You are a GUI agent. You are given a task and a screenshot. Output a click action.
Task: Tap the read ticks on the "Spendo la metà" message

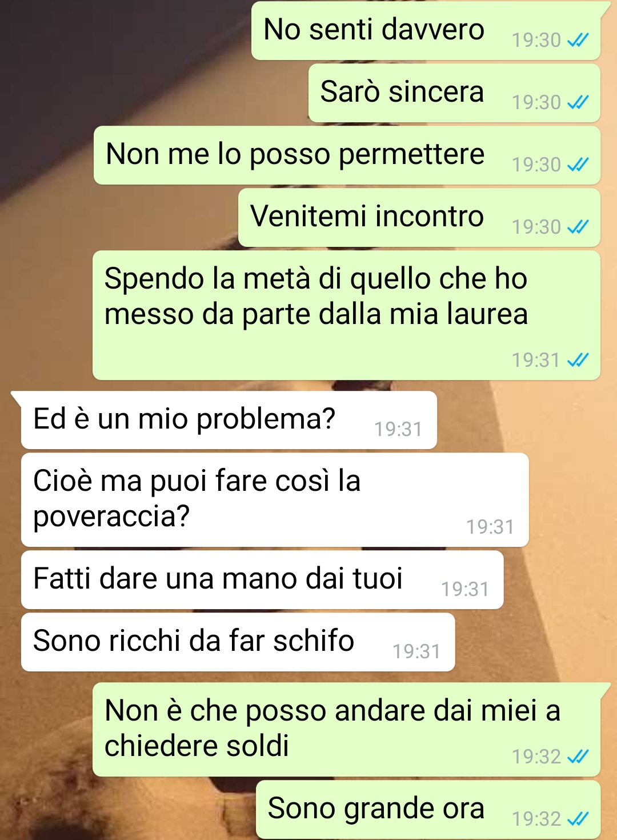(x=578, y=360)
